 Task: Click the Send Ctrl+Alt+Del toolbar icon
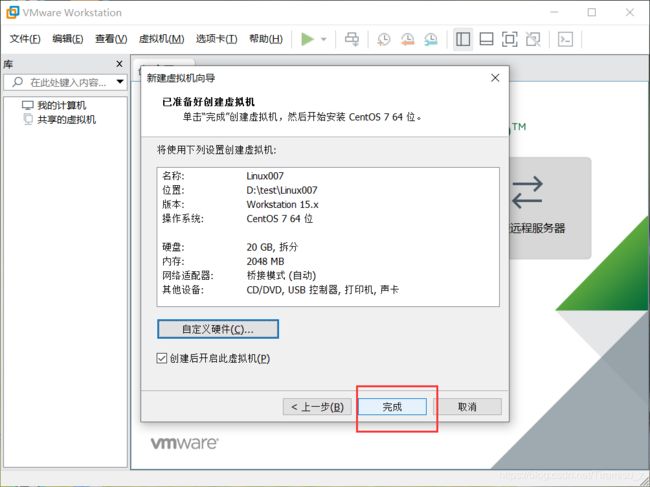point(352,39)
